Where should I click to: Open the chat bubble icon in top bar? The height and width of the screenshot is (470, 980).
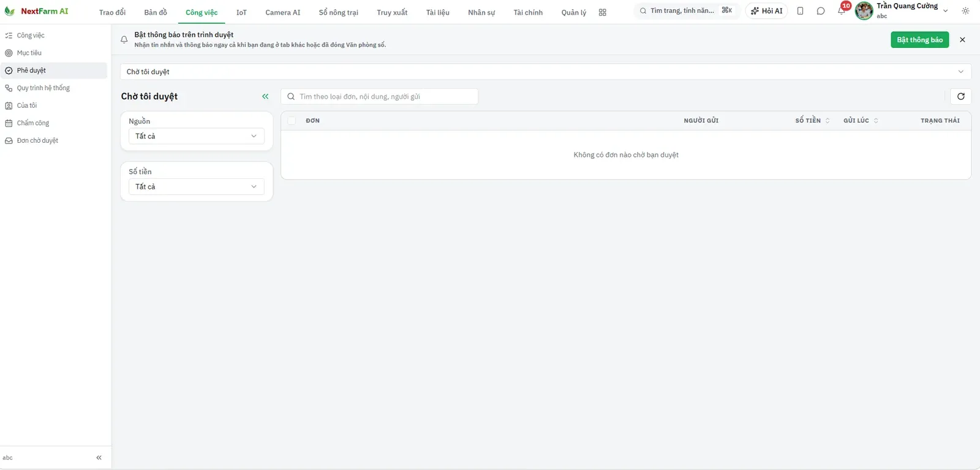coord(821,11)
